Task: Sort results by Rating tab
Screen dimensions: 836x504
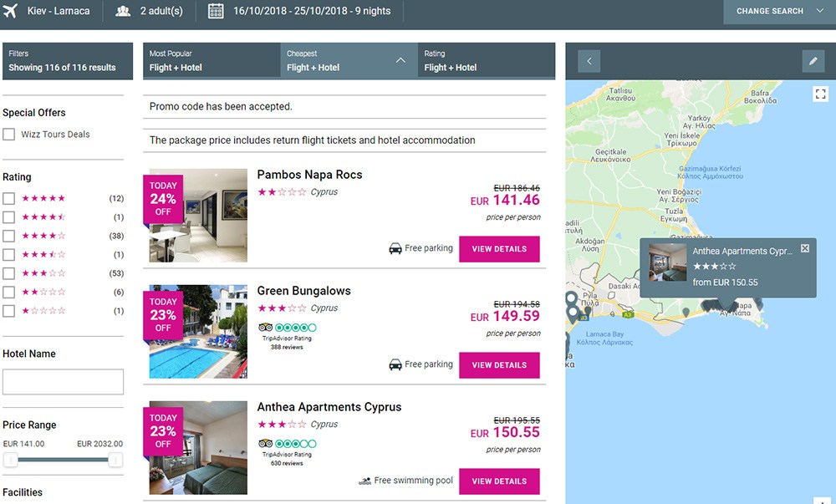Action: pyautogui.click(x=486, y=60)
